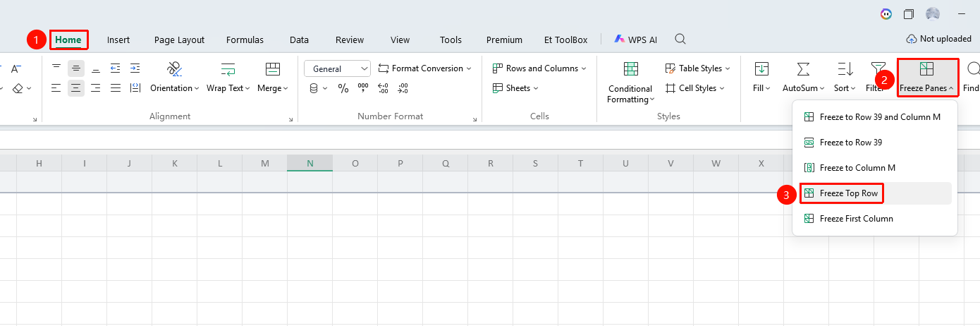Open the Review tab

tap(350, 40)
